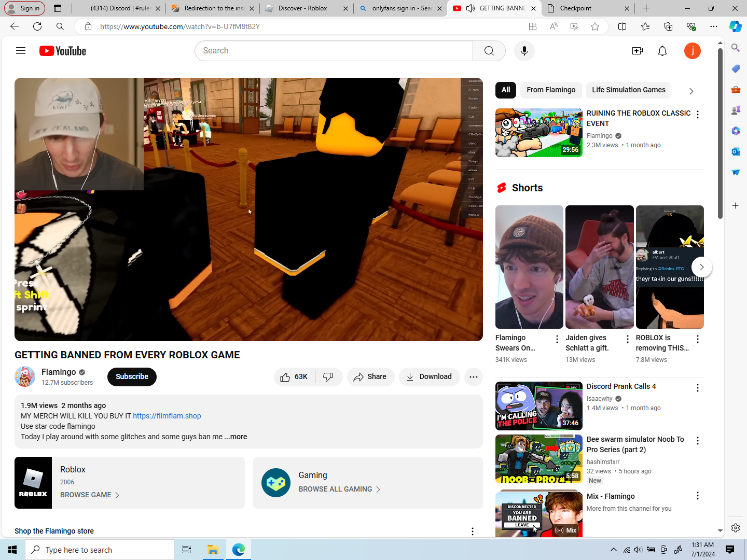The image size is (747, 560).
Task: Click the Windows taskbar search box
Action: [100, 550]
